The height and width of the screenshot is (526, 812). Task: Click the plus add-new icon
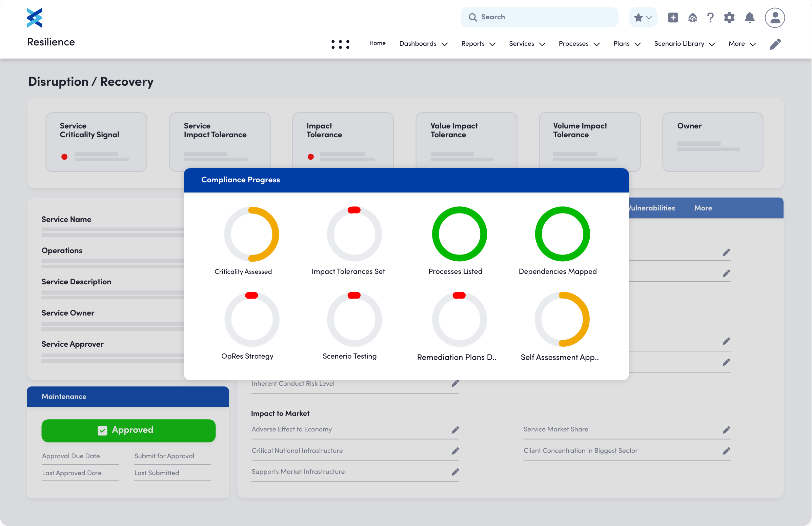pyautogui.click(x=673, y=17)
